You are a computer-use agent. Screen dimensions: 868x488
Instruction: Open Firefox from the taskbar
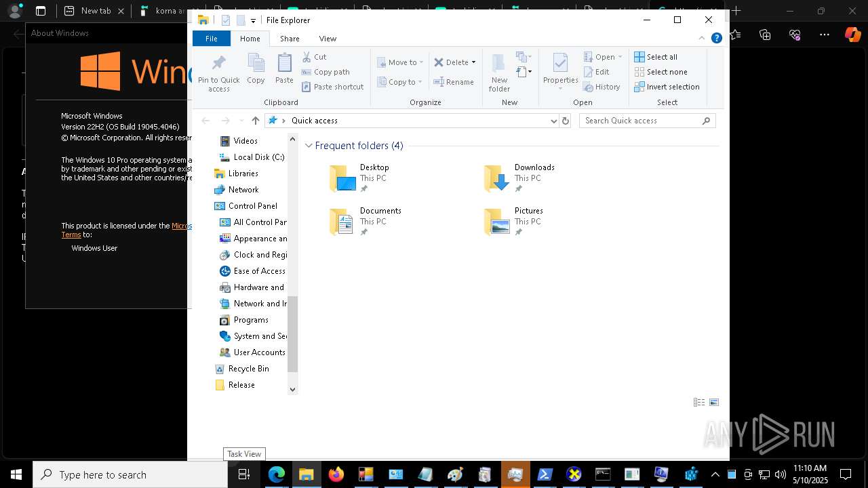336,474
